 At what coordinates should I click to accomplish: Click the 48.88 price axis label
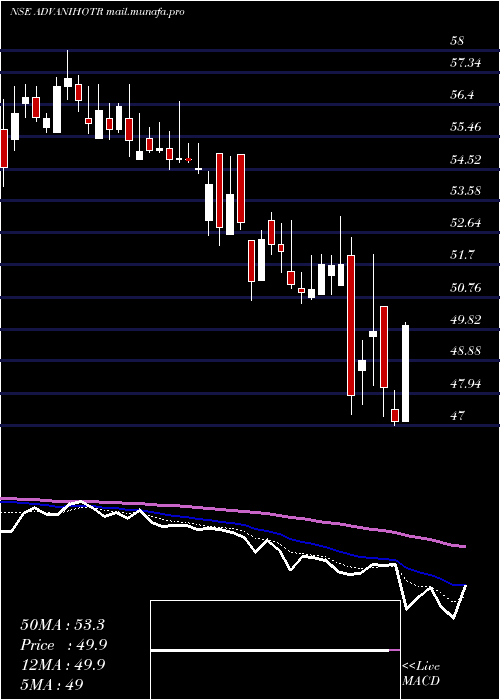point(466,350)
